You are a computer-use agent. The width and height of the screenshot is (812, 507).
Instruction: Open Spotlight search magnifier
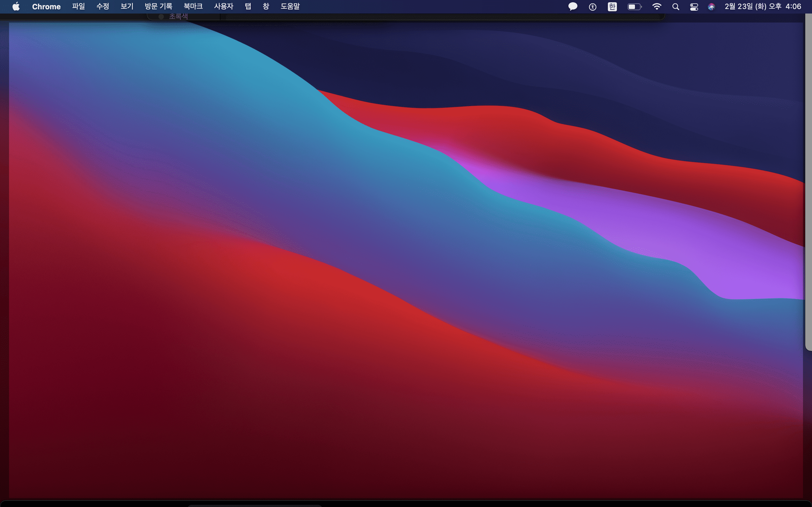tap(676, 7)
